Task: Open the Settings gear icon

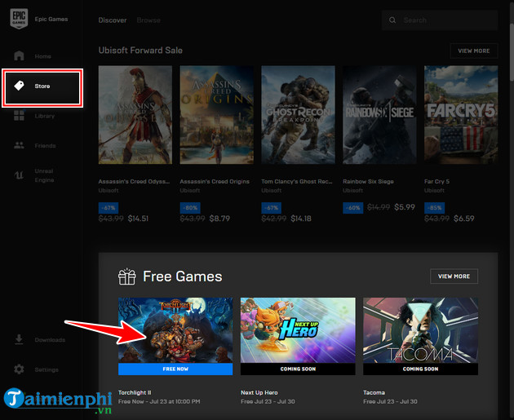Action: (19, 369)
